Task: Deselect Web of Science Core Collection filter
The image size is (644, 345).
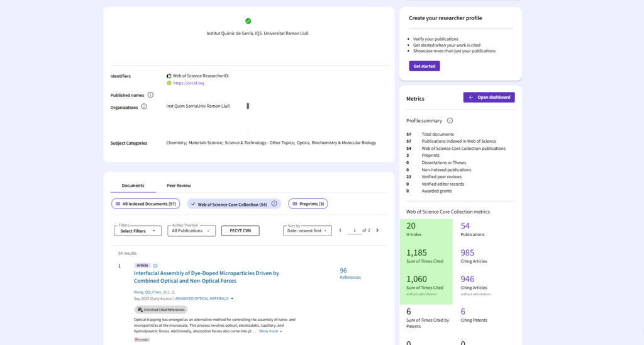Action: [228, 204]
